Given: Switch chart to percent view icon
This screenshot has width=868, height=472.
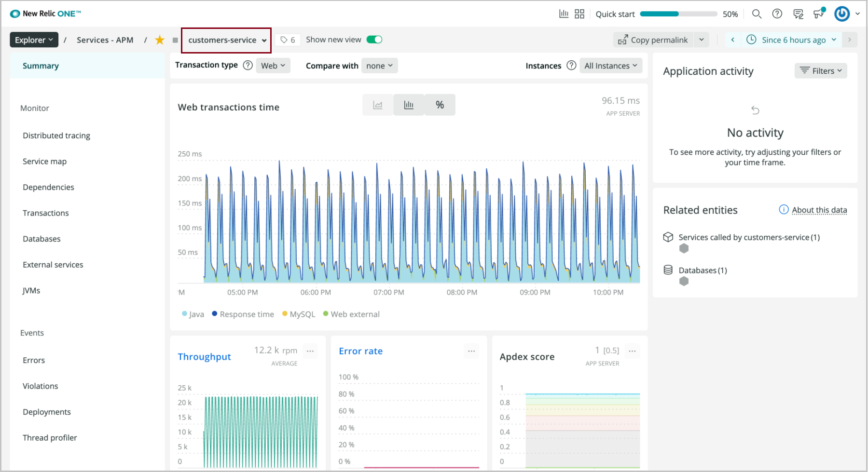Looking at the screenshot, I should pos(440,105).
